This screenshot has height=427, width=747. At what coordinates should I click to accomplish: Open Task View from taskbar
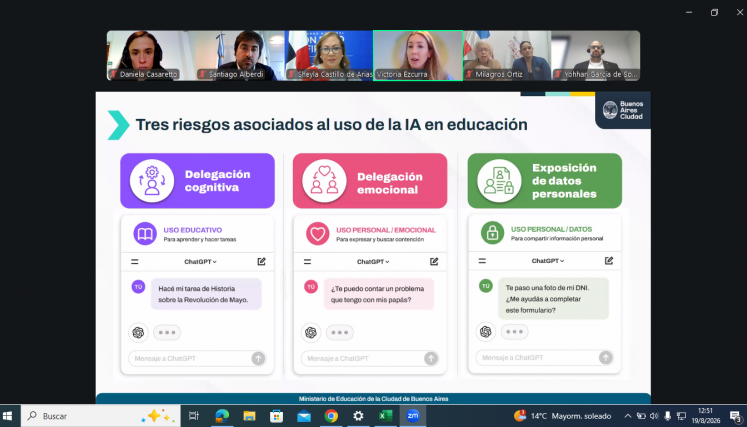coord(193,416)
